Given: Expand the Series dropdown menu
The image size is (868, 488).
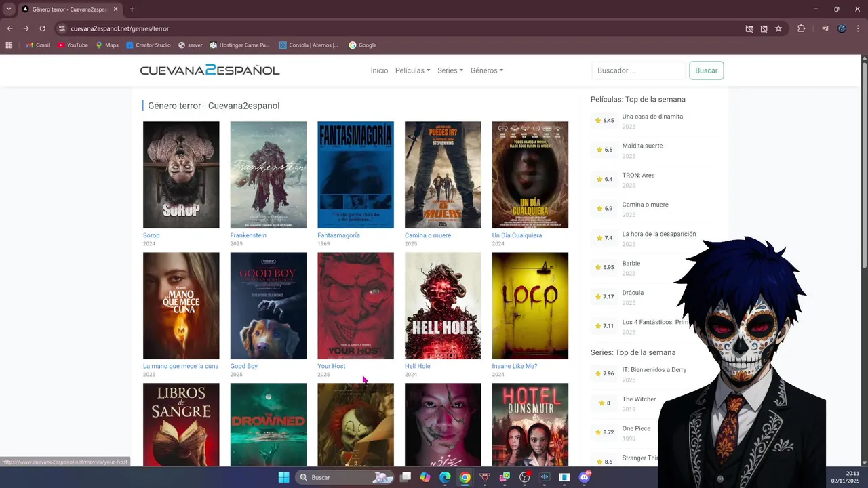Looking at the screenshot, I should (450, 70).
